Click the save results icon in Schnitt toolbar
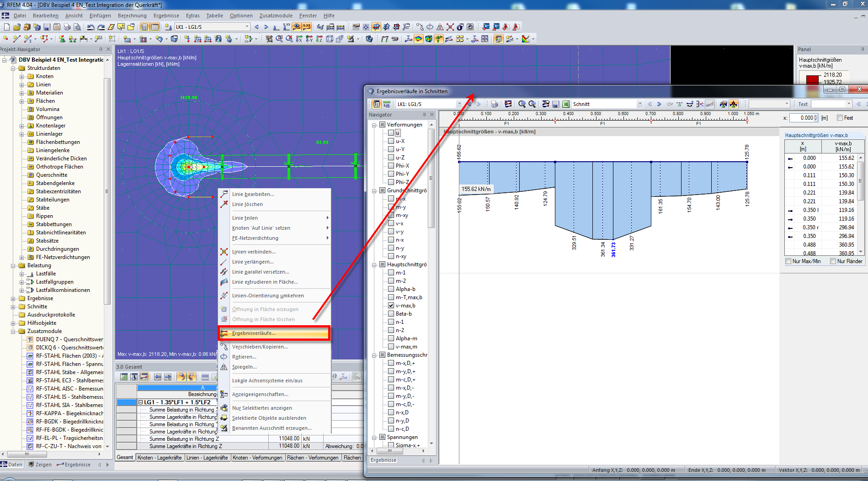 (x=555, y=104)
